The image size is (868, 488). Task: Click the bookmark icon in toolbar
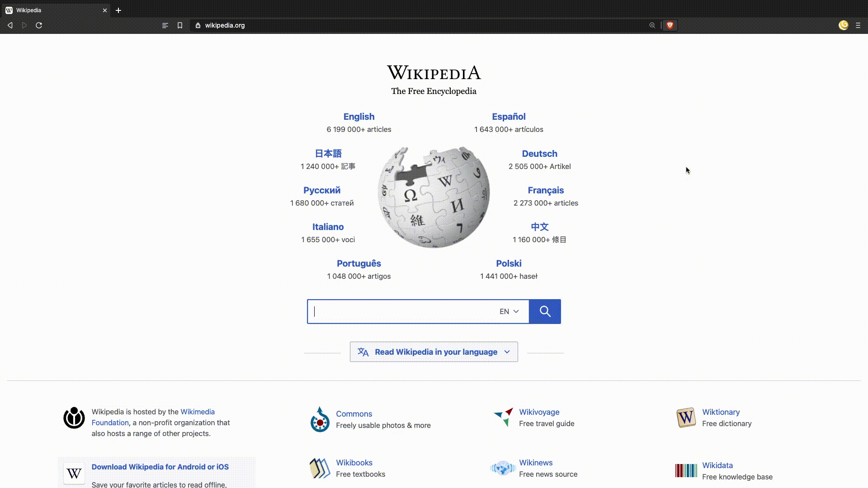click(180, 25)
